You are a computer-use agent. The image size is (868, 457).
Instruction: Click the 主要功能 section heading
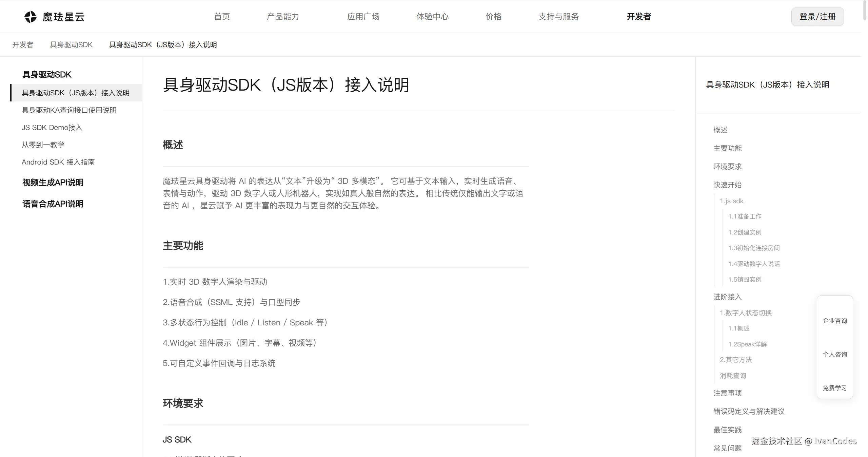(x=183, y=246)
